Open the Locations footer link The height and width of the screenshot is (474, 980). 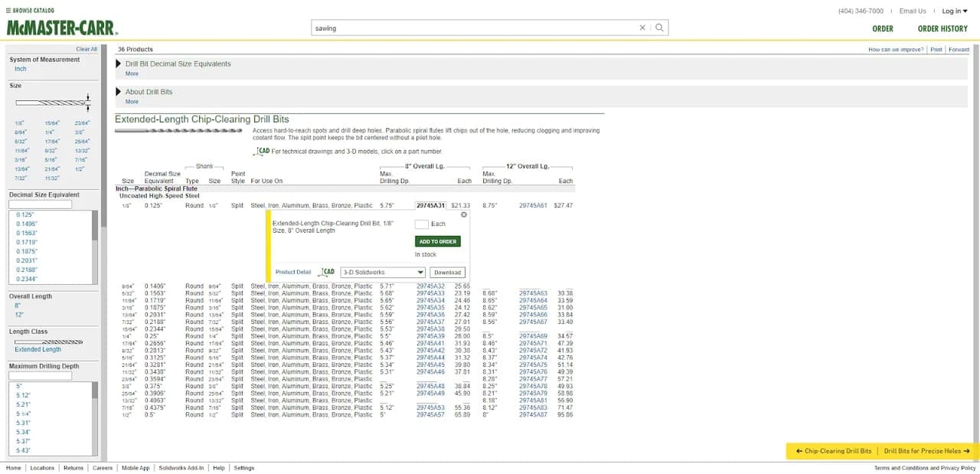pyautogui.click(x=42, y=468)
